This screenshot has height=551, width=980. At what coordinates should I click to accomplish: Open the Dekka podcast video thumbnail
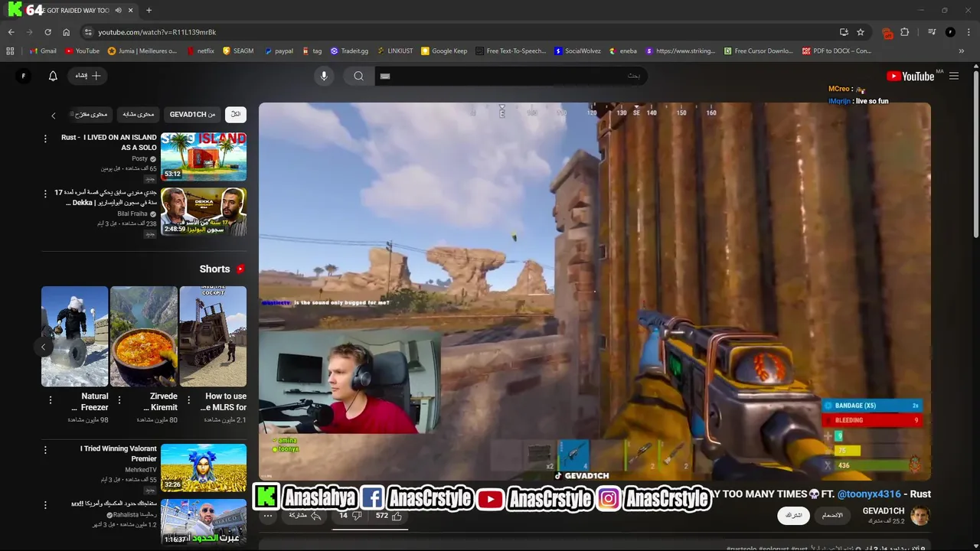pyautogui.click(x=204, y=211)
